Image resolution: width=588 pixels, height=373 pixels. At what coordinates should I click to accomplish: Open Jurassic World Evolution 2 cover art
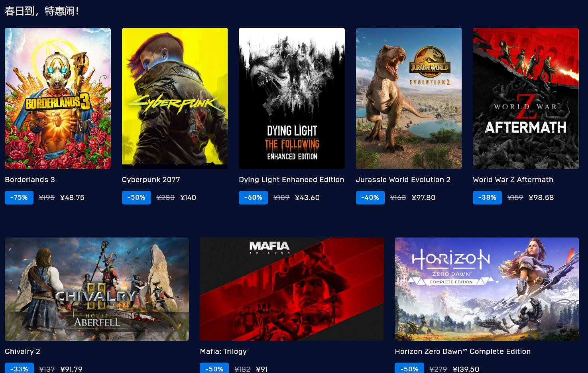(x=409, y=98)
